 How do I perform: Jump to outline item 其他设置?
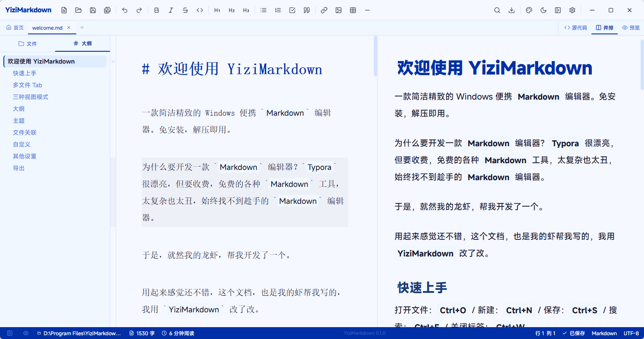(25, 156)
